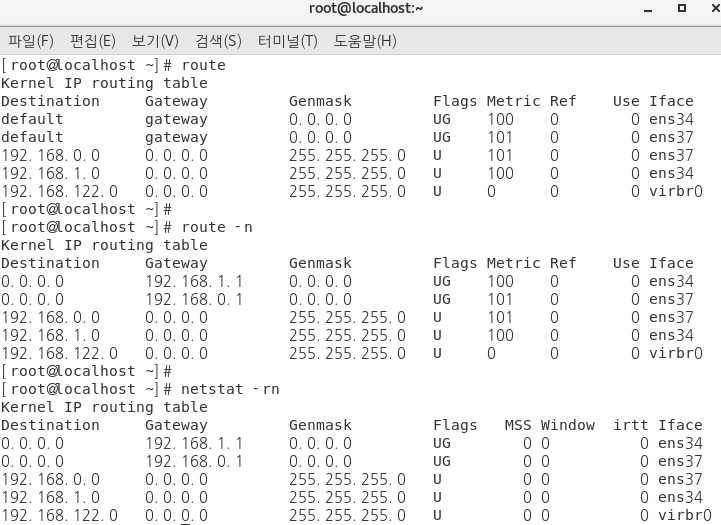Select the 'netstat -rn' command text
The width and height of the screenshot is (721, 525).
click(x=230, y=389)
